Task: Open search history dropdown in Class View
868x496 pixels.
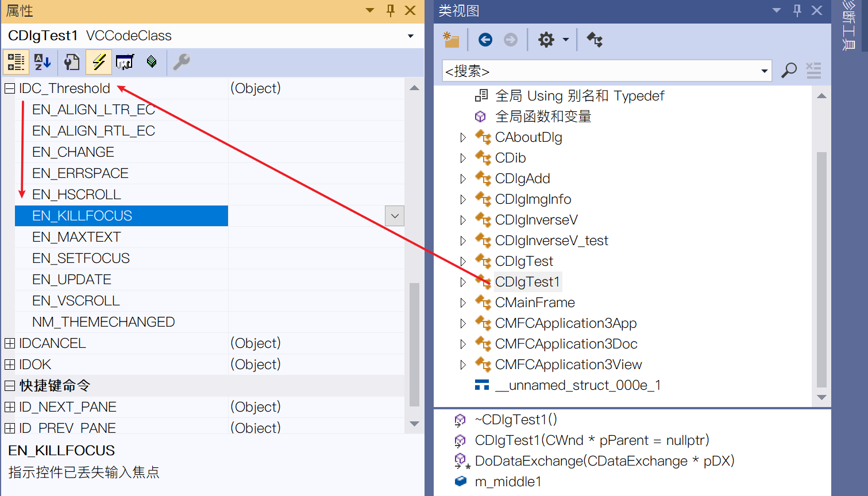Action: 765,71
